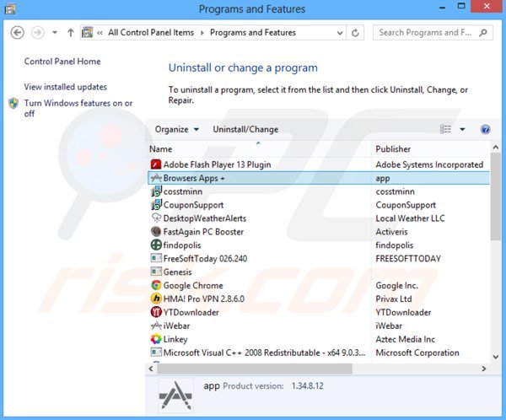Click the CouponSupport program icon
This screenshot has width=506, height=420.
156,205
